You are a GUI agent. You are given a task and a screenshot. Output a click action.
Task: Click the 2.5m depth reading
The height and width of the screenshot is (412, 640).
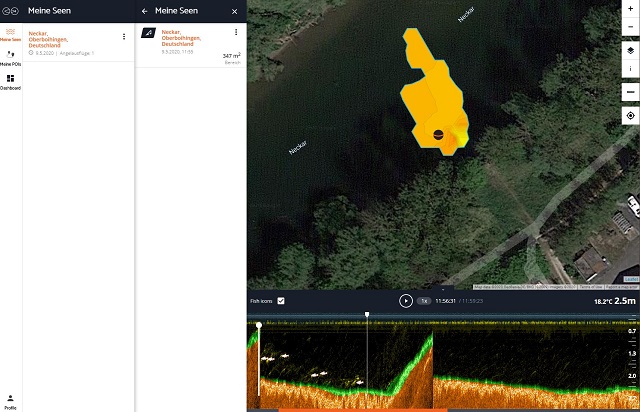[x=625, y=301]
